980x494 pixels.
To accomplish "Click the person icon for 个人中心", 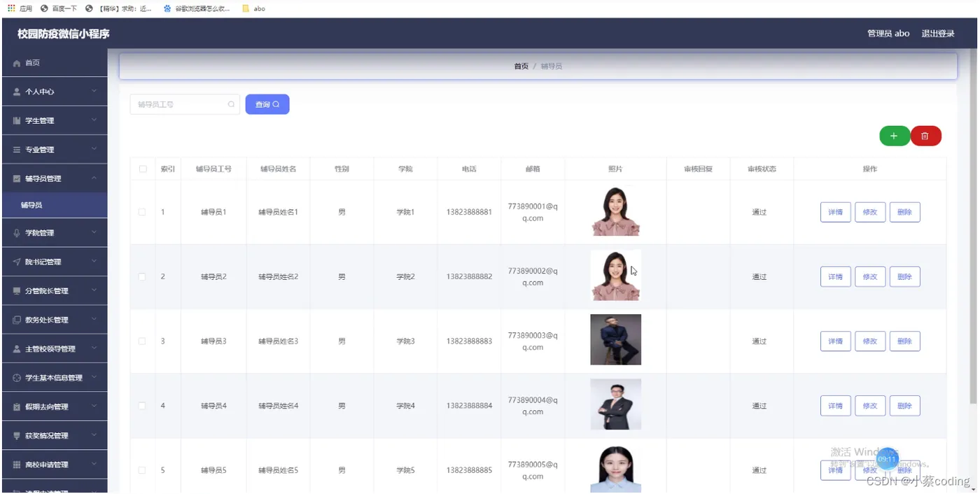I will (17, 92).
